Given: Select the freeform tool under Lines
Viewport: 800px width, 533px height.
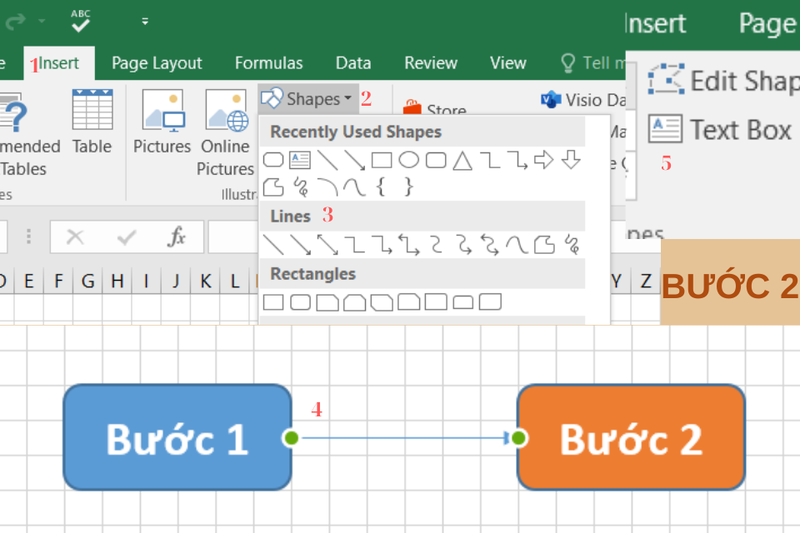Looking at the screenshot, I should tap(544, 245).
